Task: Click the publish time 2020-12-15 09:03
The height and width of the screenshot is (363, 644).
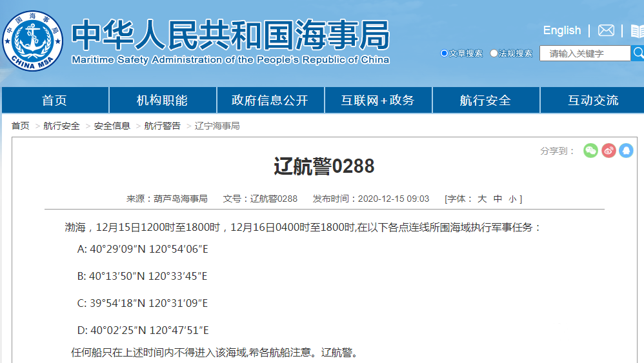Action: pos(394,199)
